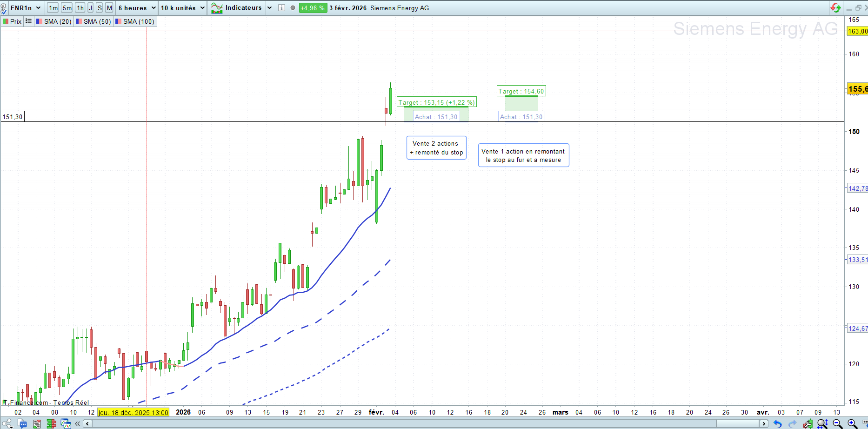Click the refresh data icon top right
This screenshot has height=429, width=868.
(x=835, y=8)
